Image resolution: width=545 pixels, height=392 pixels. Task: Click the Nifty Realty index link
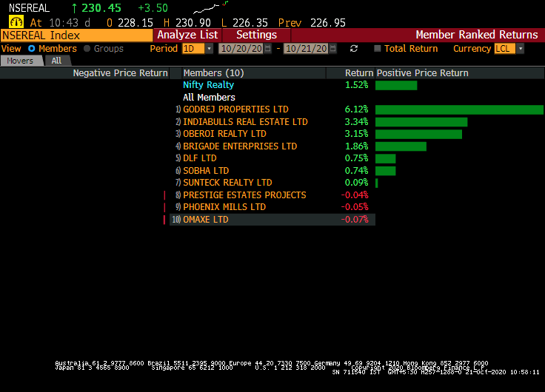point(208,85)
